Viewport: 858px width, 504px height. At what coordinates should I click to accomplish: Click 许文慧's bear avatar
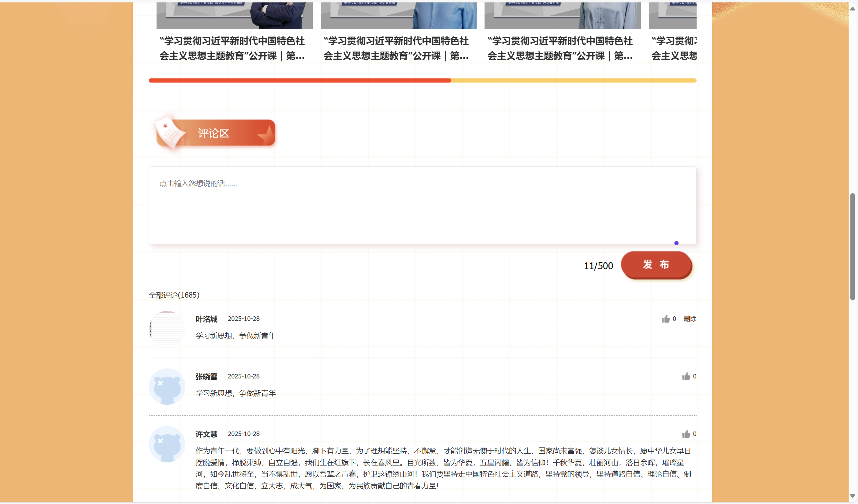tap(167, 444)
